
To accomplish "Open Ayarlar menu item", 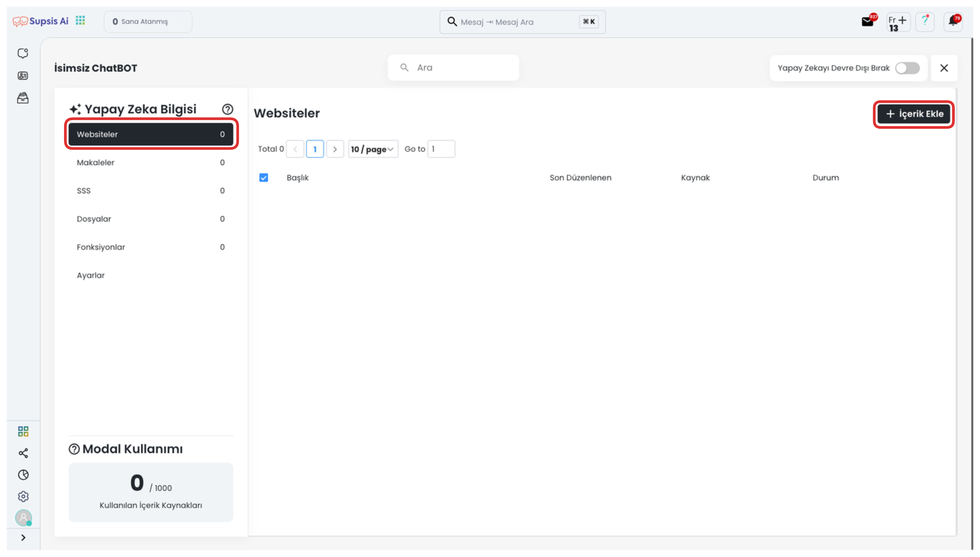I will (x=151, y=275).
